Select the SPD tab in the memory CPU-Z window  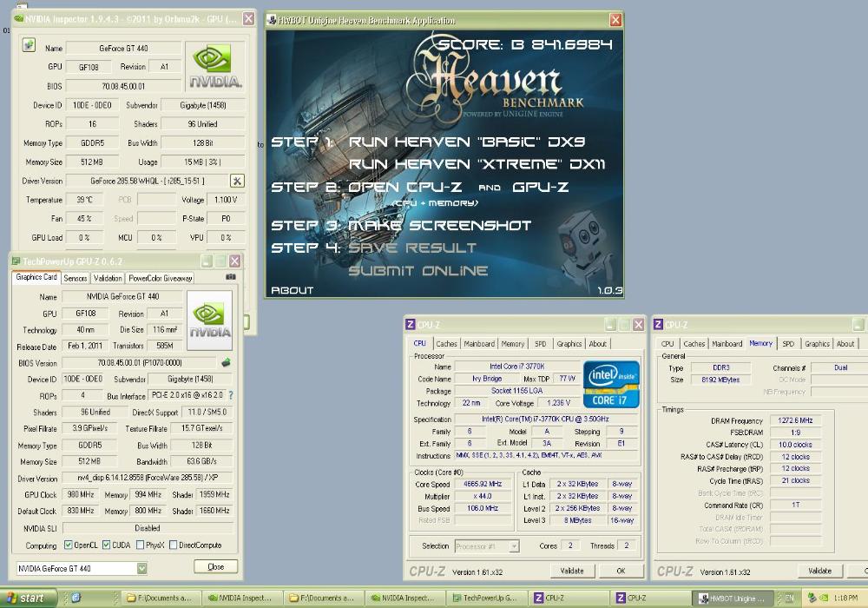(788, 344)
